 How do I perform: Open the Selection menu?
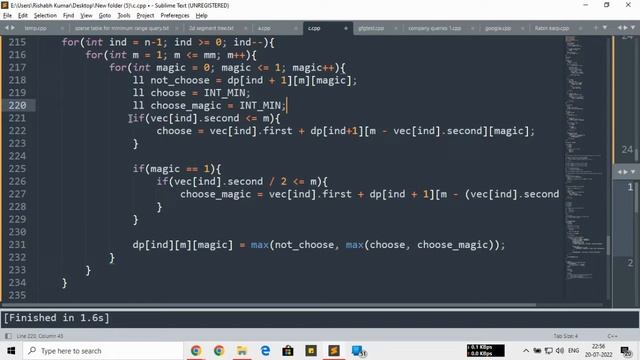pos(45,16)
